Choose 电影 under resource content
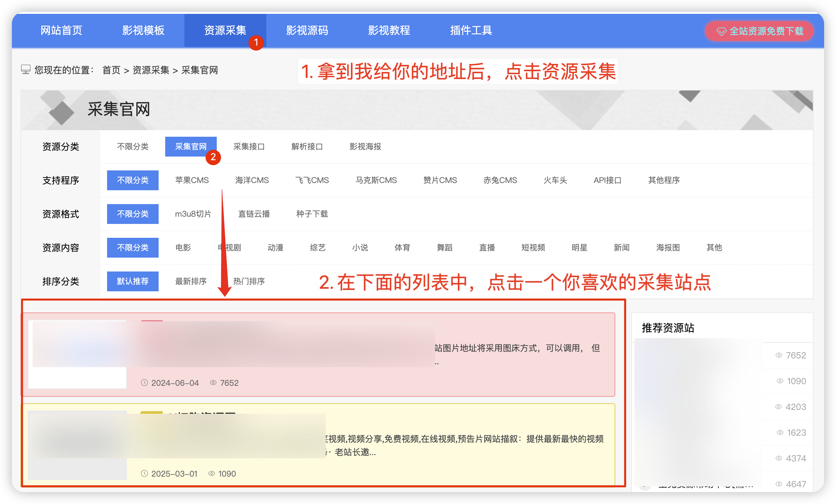The image size is (836, 504). 183,248
